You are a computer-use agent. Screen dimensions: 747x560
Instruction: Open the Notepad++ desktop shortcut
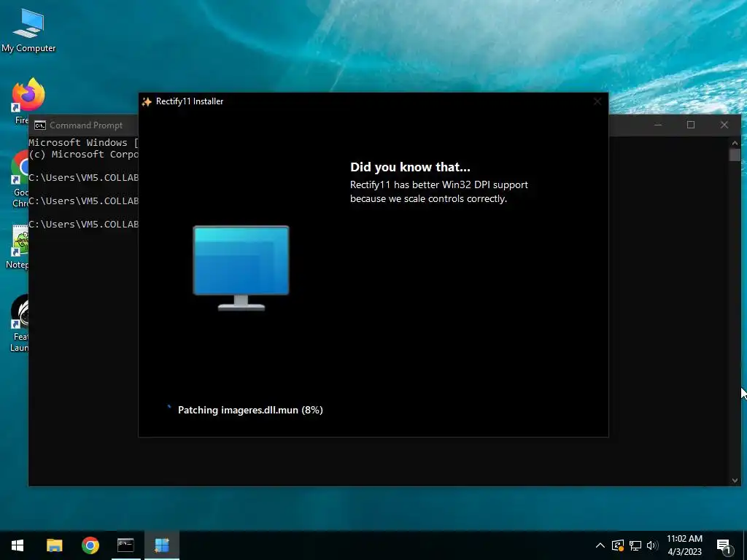tap(19, 246)
